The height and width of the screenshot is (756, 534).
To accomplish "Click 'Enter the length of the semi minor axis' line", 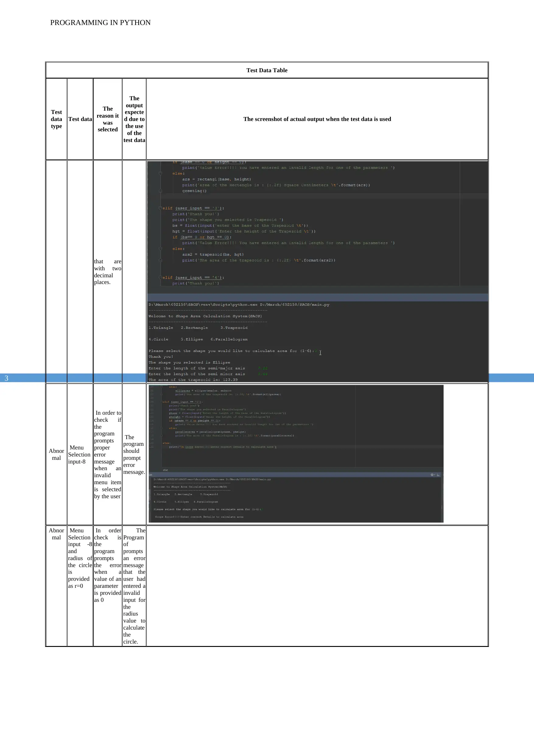I will coord(196,374).
